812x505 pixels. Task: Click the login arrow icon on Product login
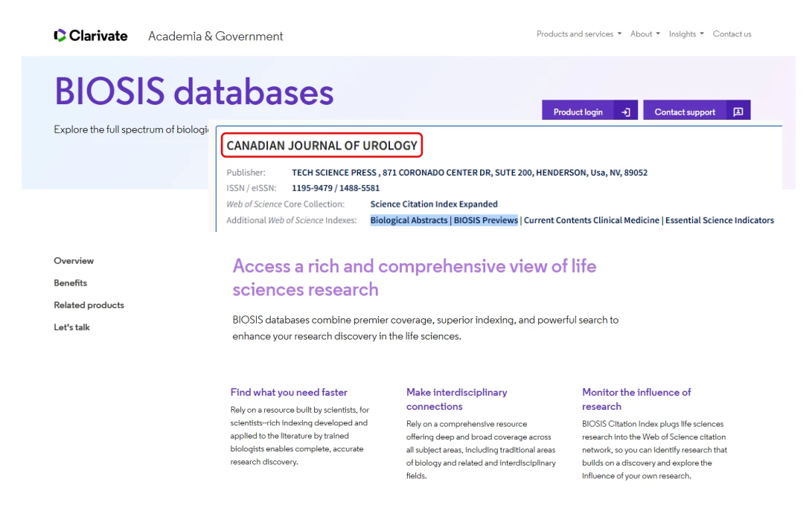pos(626,112)
